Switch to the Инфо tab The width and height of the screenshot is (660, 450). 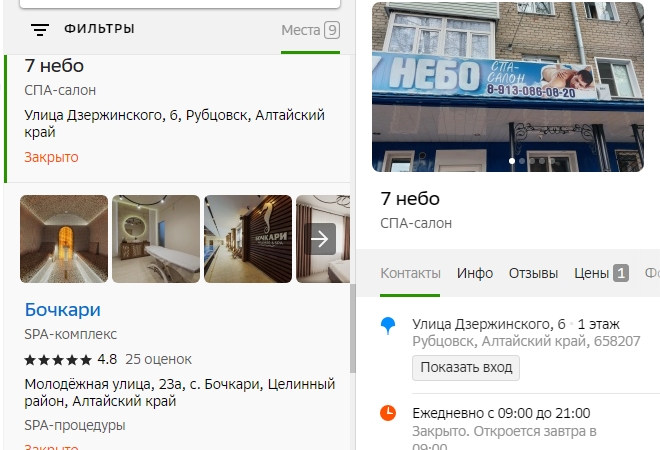point(475,274)
